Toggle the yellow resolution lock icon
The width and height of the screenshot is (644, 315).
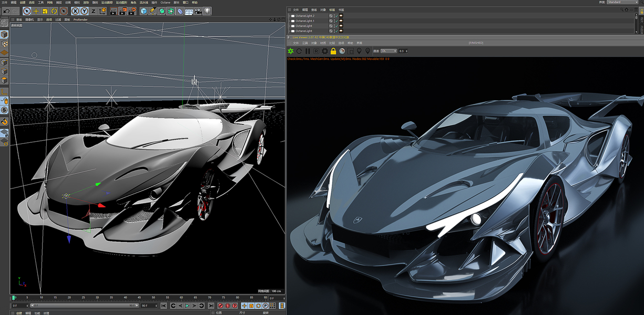click(x=333, y=51)
